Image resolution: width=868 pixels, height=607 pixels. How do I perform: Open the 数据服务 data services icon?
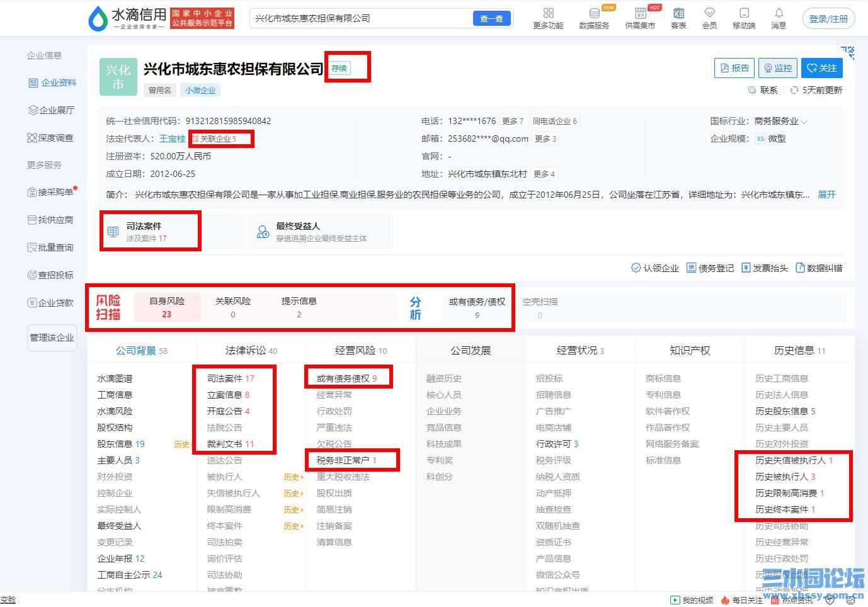pos(595,17)
